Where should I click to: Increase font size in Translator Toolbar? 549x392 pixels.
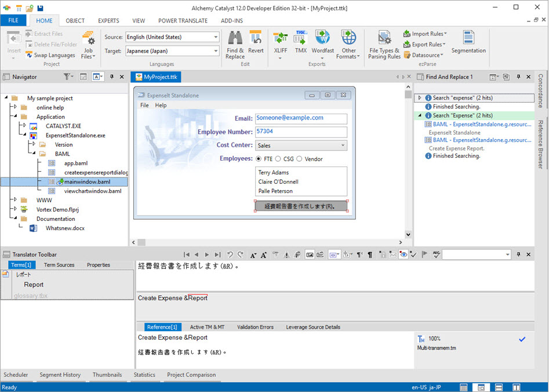click(x=264, y=255)
